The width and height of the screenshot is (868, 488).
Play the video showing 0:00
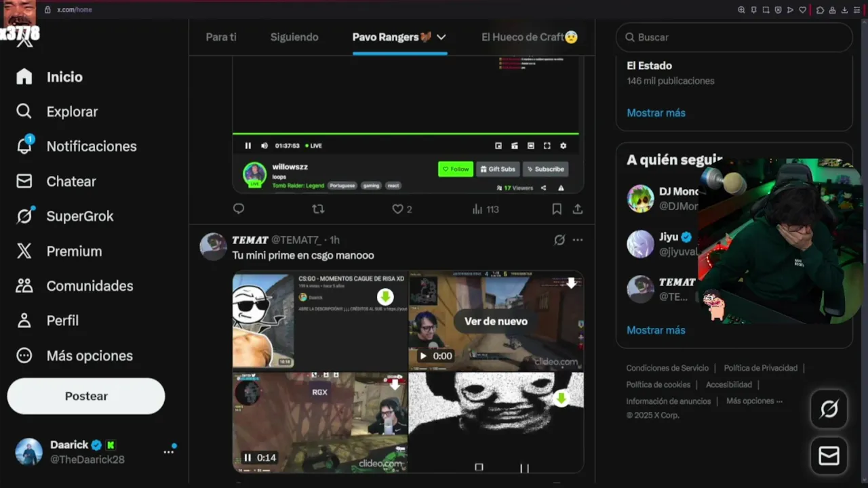[423, 356]
